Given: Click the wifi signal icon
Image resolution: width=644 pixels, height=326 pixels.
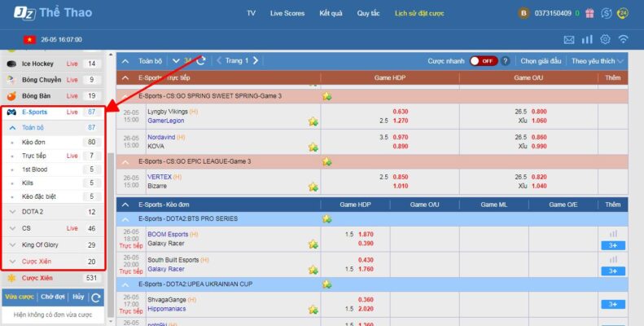Looking at the screenshot, I should pyautogui.click(x=623, y=39).
